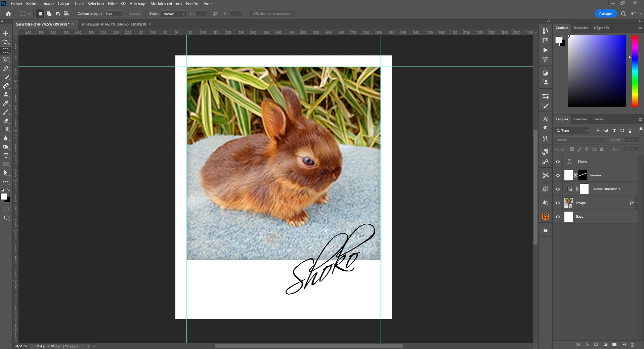Hide the Base layer

[558, 217]
